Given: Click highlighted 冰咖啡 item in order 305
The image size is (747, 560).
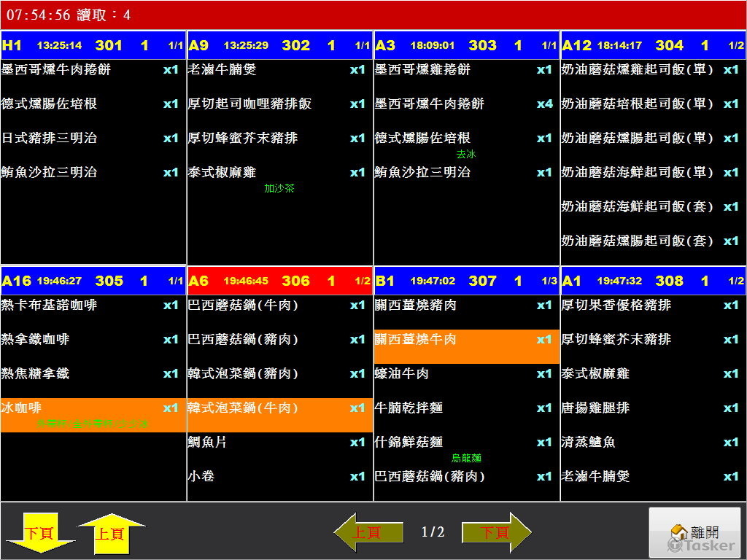Looking at the screenshot, I should (93, 413).
